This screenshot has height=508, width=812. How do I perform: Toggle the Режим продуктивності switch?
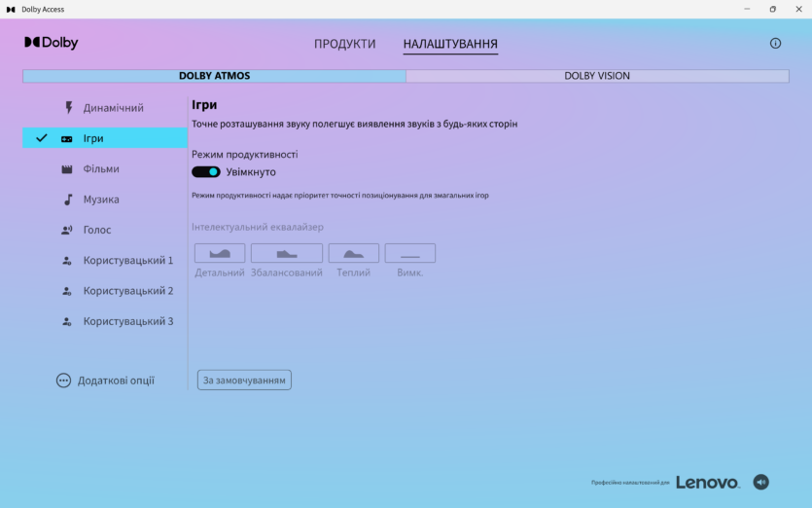tap(206, 172)
